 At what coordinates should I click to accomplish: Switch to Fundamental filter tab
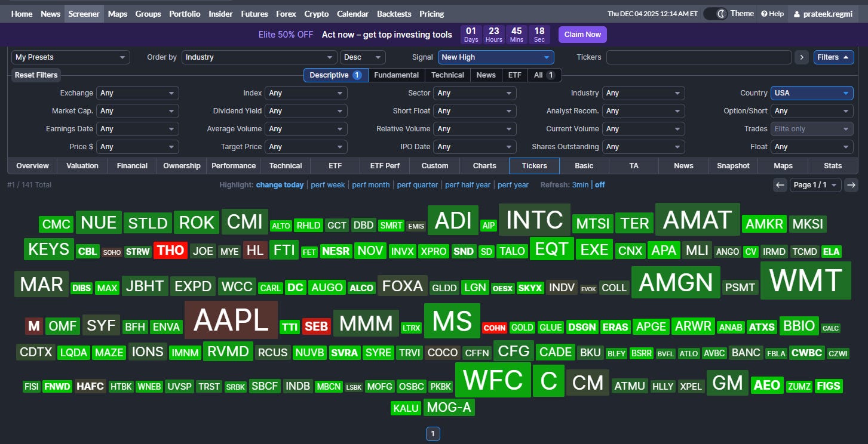coord(397,75)
